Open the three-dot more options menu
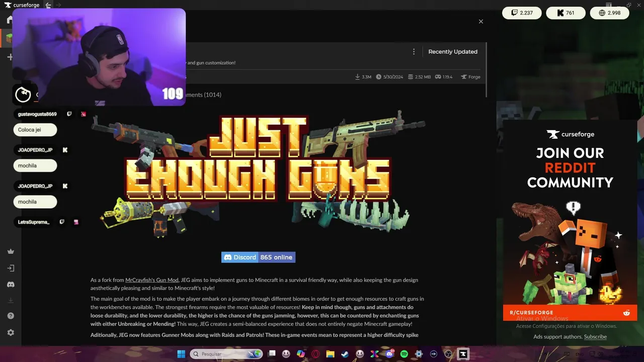Image resolution: width=644 pixels, height=362 pixels. point(414,52)
